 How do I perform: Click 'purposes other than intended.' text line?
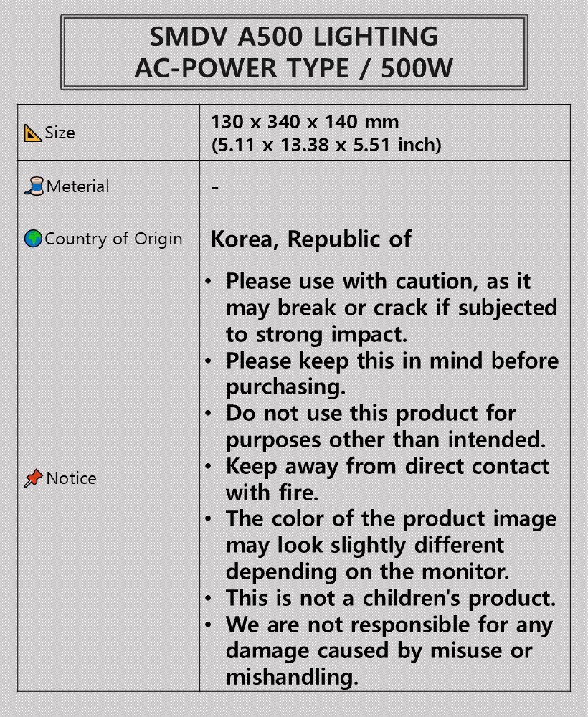point(386,440)
